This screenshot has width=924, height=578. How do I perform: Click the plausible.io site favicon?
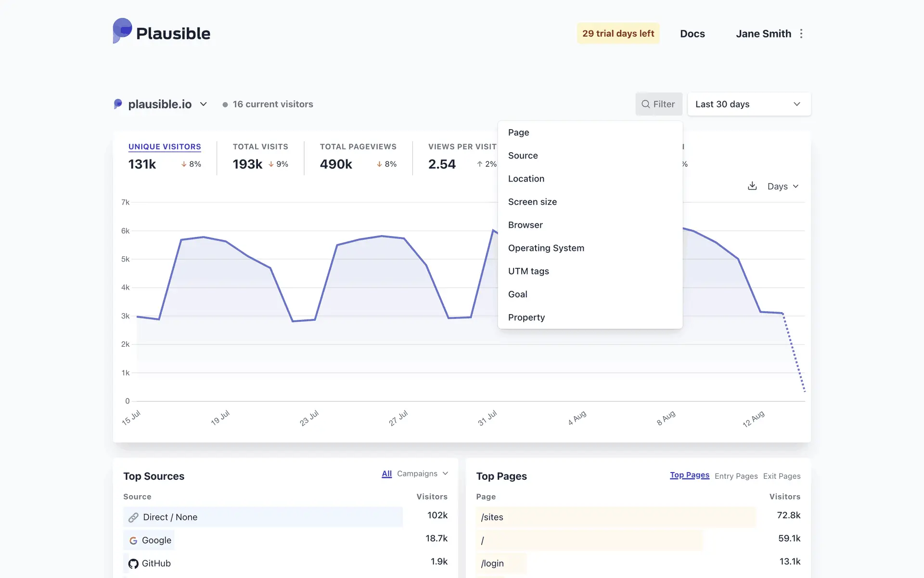[x=118, y=104]
